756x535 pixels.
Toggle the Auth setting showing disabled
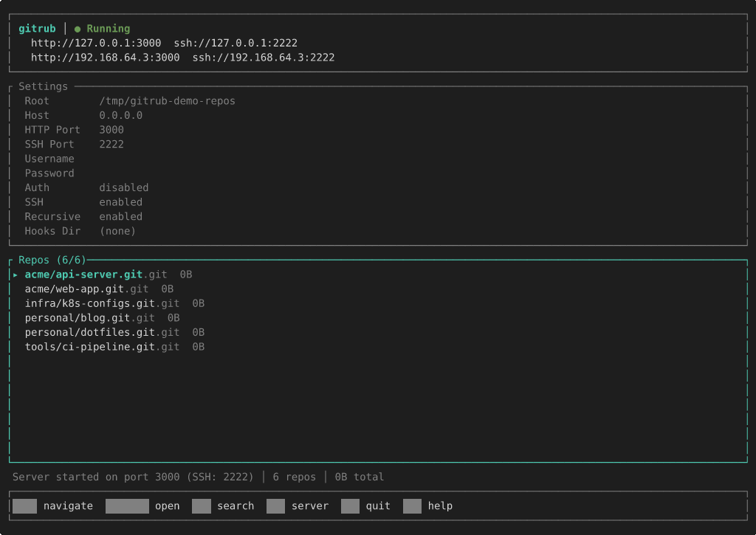123,187
